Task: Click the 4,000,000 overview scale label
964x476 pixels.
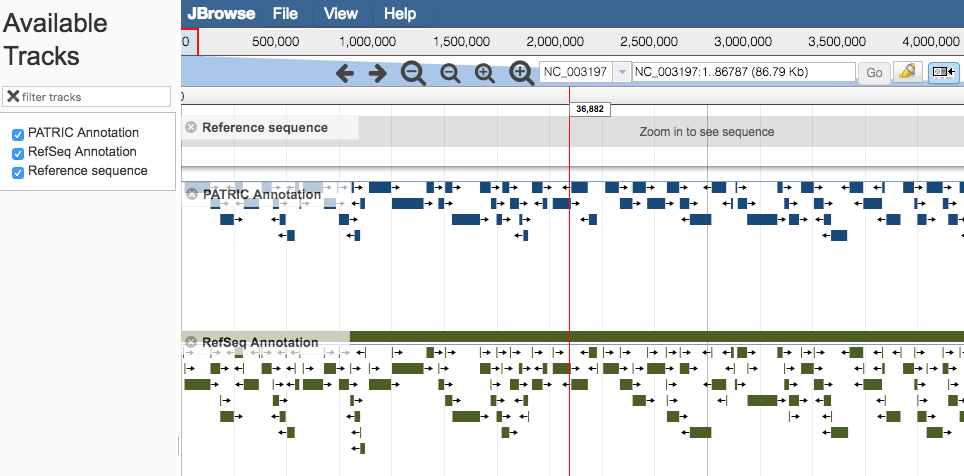Action: pos(931,42)
